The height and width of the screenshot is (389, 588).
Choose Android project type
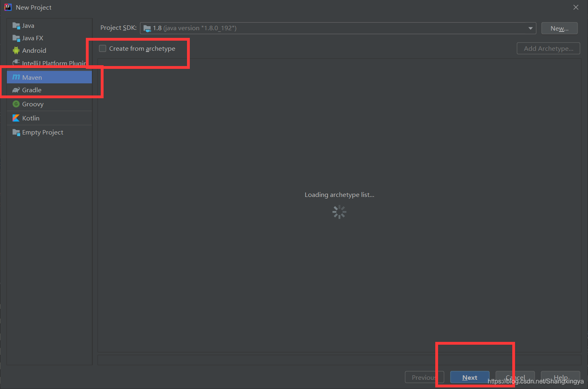(x=50, y=51)
